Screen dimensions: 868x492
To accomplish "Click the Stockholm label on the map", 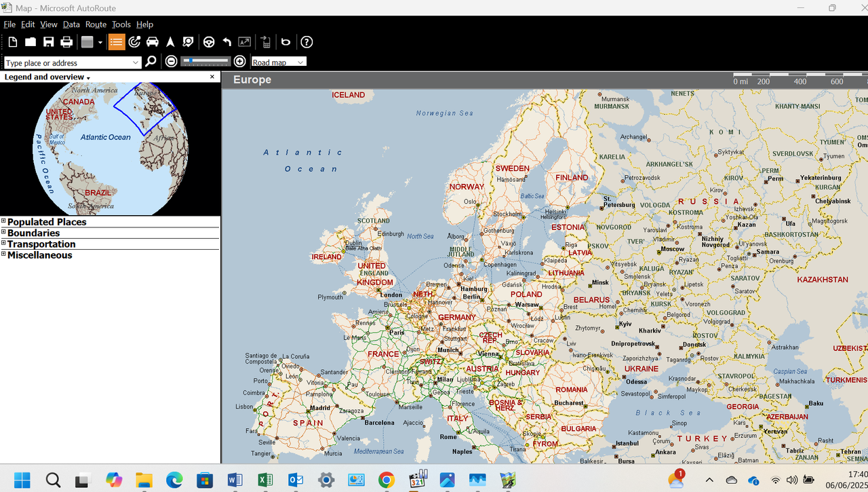I will [508, 214].
